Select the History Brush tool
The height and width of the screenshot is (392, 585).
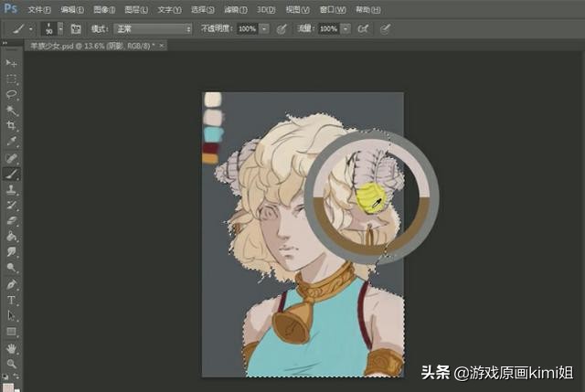(11, 205)
